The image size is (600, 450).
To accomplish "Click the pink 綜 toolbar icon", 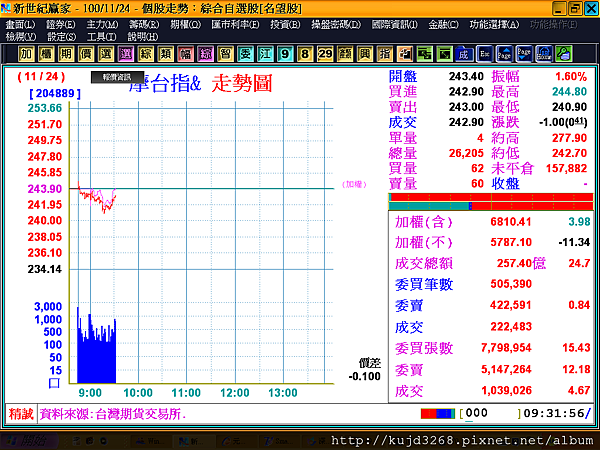I will coord(205,54).
